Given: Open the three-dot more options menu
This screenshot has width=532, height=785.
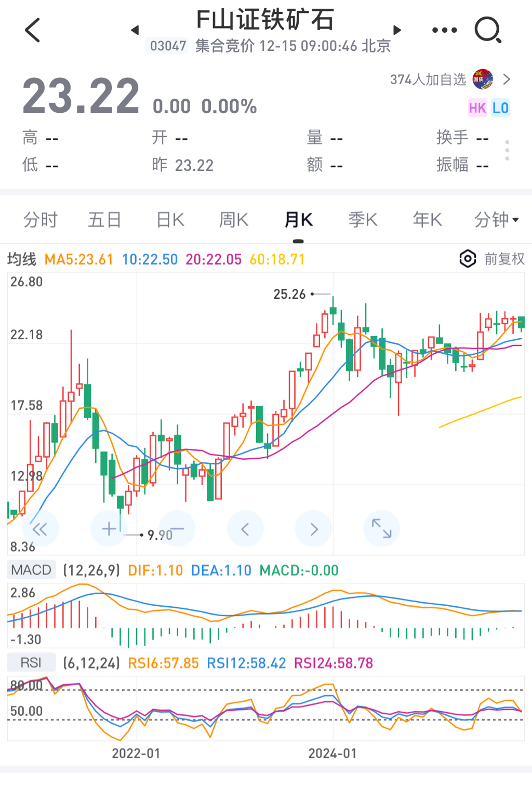Looking at the screenshot, I should point(445,30).
